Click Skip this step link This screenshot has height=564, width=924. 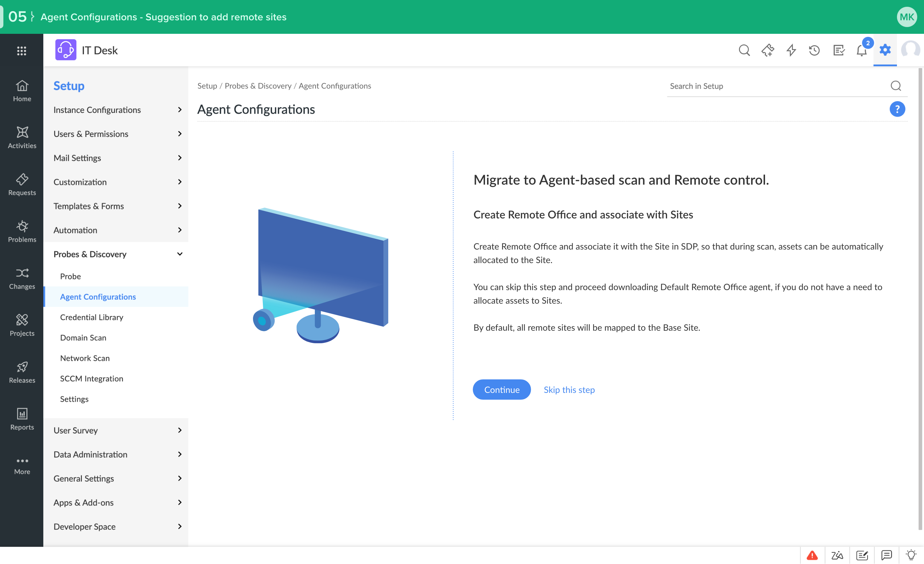tap(569, 390)
